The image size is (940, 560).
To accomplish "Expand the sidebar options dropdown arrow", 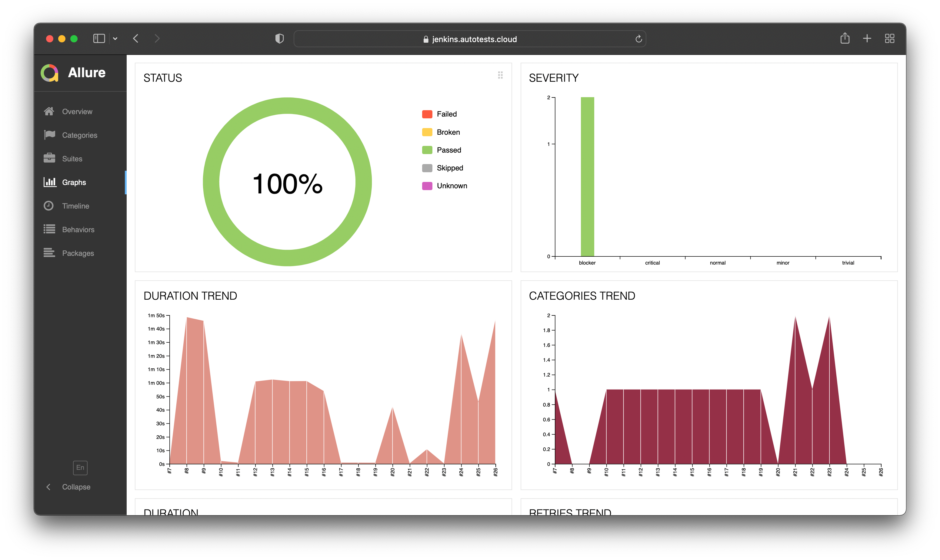I will click(x=115, y=38).
